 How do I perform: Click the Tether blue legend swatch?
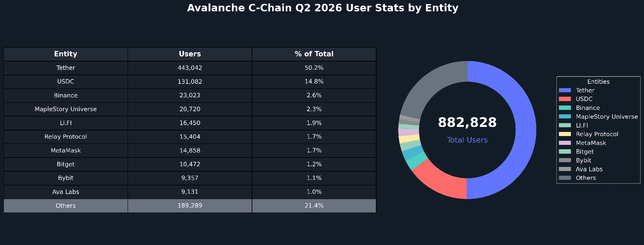tap(565, 90)
